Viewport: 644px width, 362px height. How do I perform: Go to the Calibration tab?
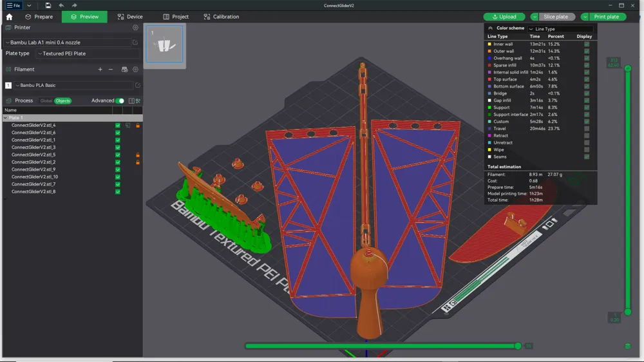click(x=222, y=17)
